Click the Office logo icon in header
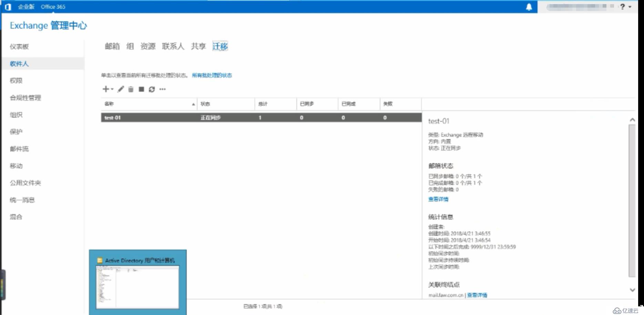Viewport: 644px width, 315px height. pos(8,7)
